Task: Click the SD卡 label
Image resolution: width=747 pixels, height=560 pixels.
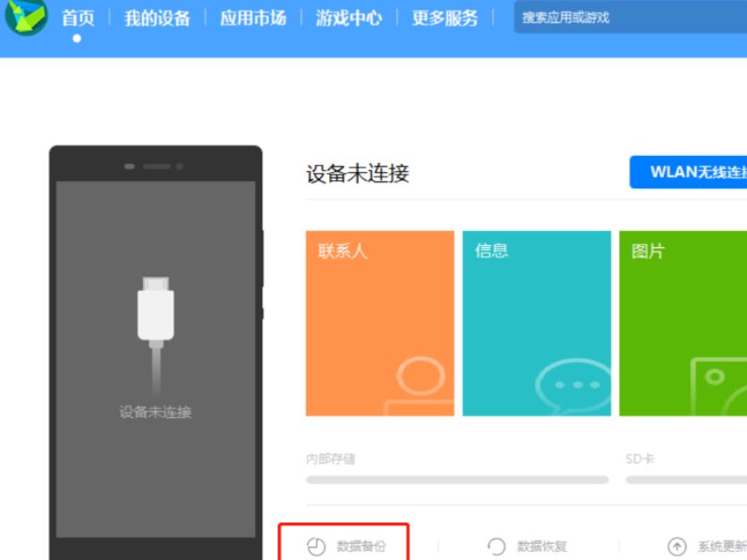Action: (x=640, y=459)
